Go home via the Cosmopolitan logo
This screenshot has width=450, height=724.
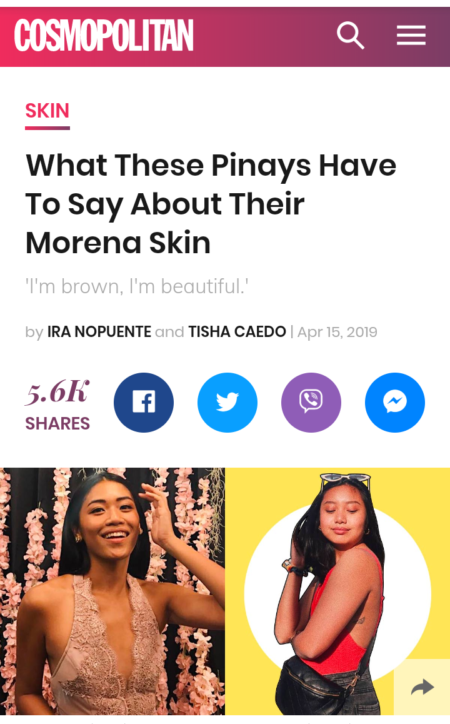point(104,36)
